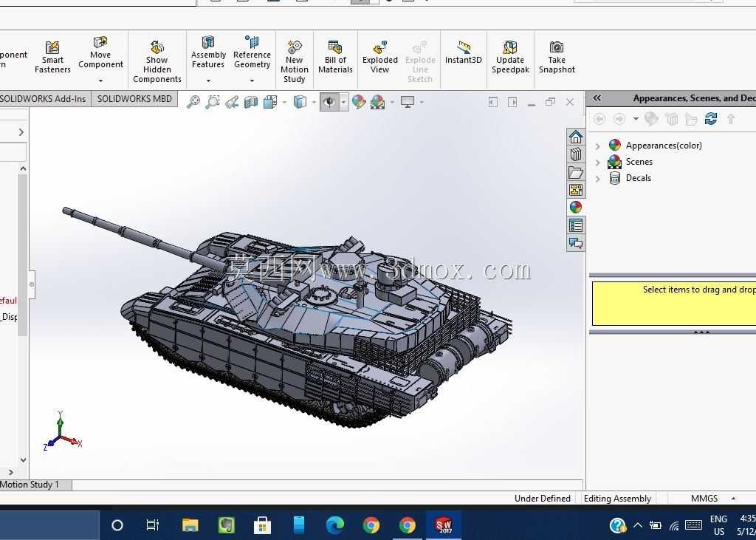Expand Scenes tree node
756x540 pixels.
tap(598, 162)
